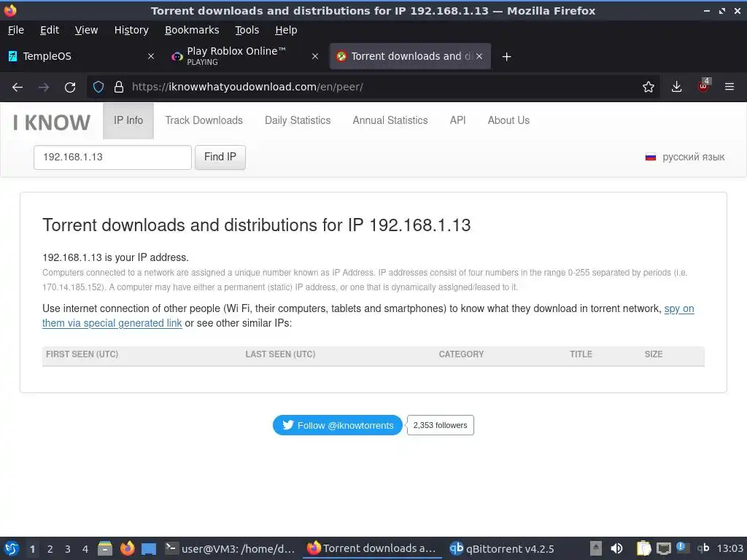Click the Find IP button
Viewport: 747px width, 560px height.
click(x=220, y=157)
